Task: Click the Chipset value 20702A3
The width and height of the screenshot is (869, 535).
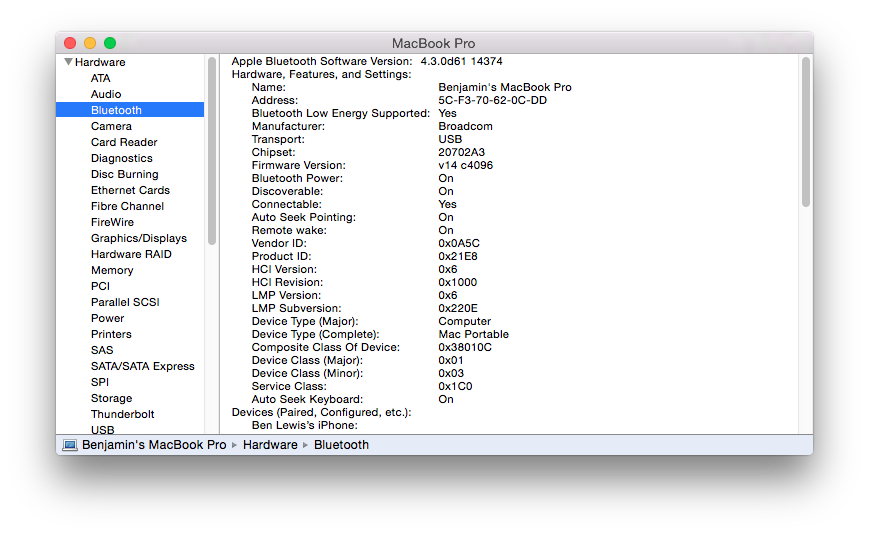Action: point(462,152)
